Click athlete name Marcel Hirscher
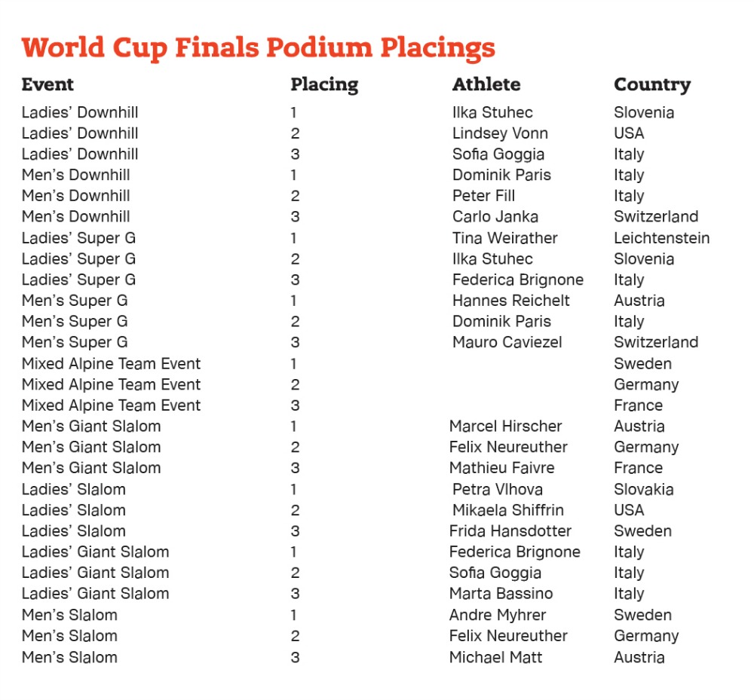This screenshot has height=700, width=754. tap(505, 426)
